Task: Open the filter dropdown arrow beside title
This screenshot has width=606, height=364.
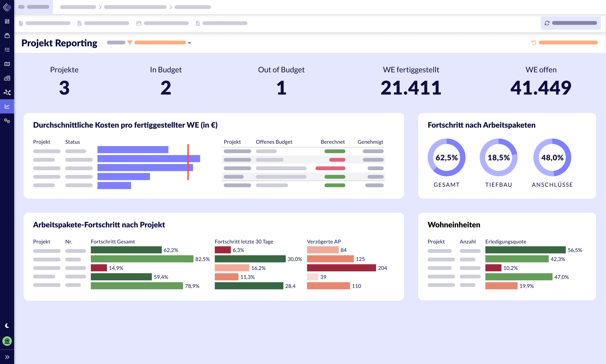Action: click(x=189, y=43)
